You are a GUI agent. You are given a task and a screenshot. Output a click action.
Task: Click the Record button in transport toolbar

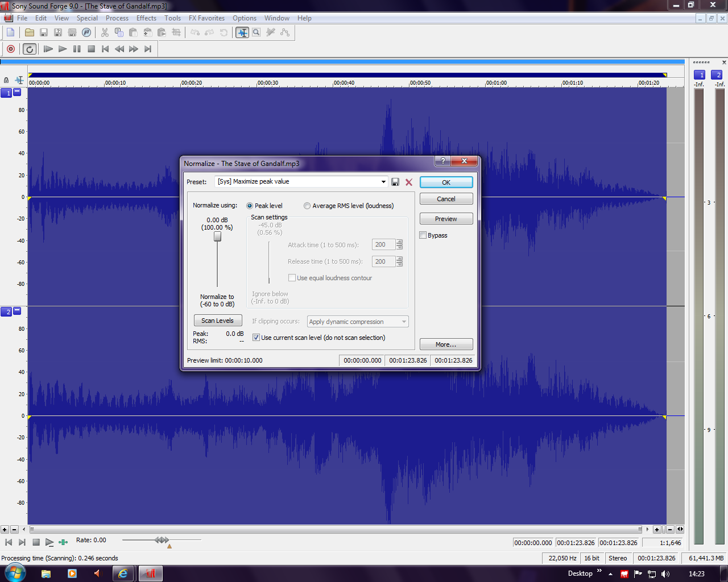(x=11, y=49)
